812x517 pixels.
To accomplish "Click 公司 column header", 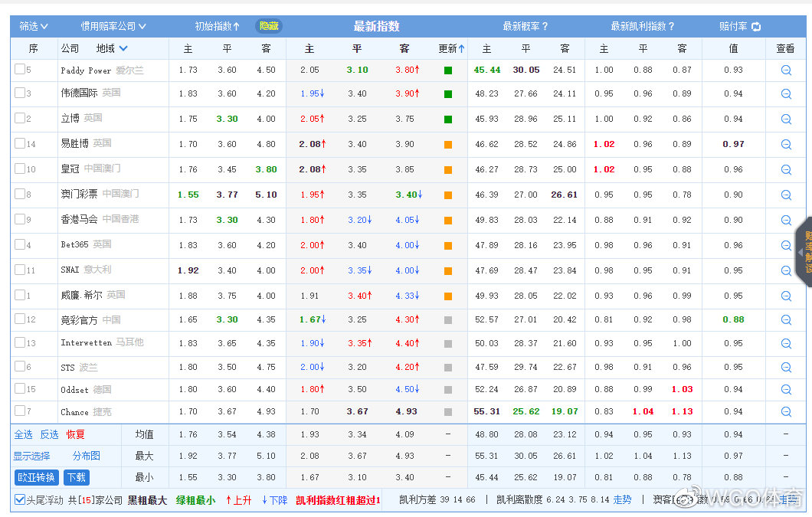I will click(x=70, y=49).
